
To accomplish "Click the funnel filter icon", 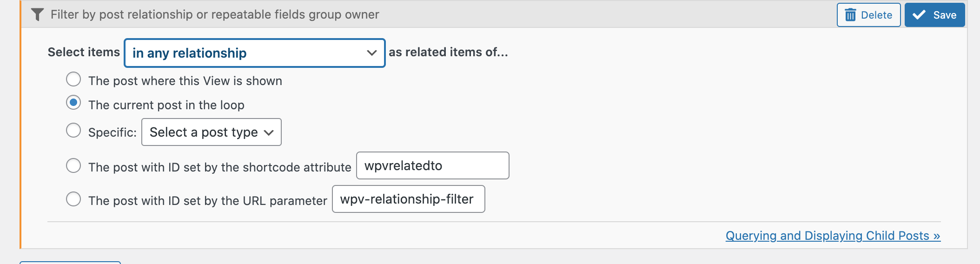I will click(x=37, y=15).
